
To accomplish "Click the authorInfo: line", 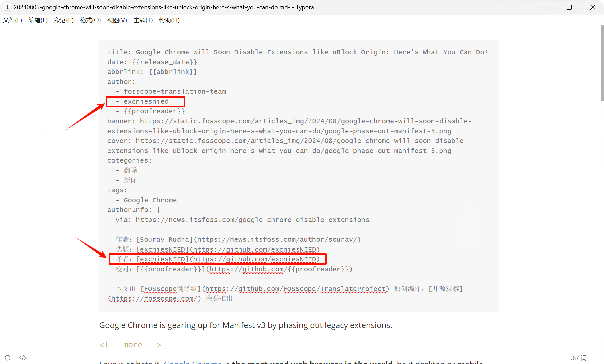I will coord(133,210).
